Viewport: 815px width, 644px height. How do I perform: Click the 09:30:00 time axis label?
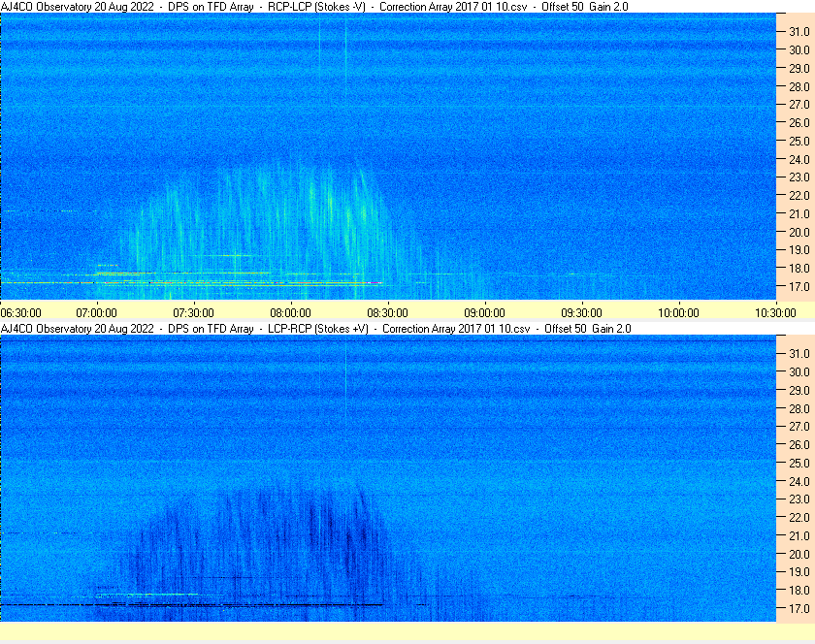tap(581, 313)
